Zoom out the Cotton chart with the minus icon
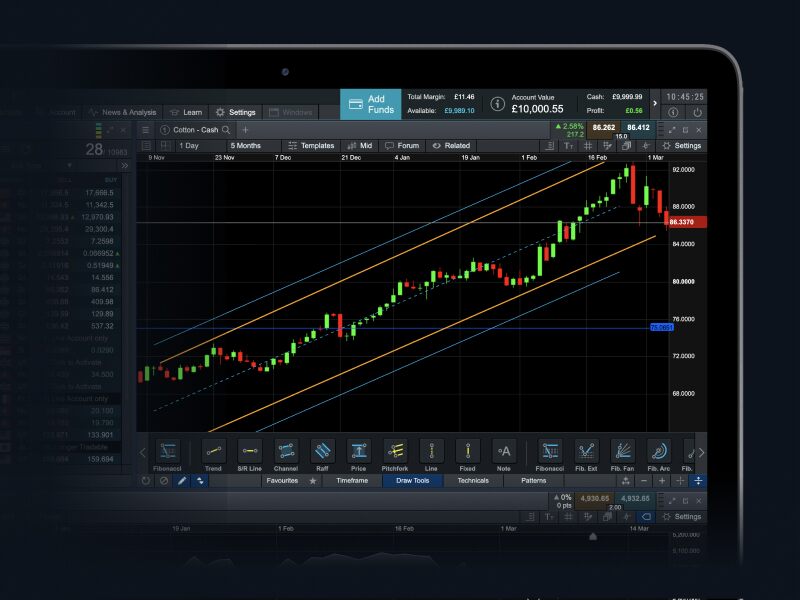 click(x=644, y=481)
